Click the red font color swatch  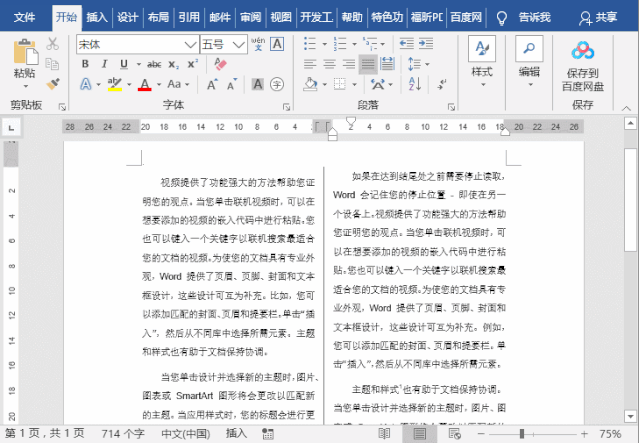pos(145,85)
